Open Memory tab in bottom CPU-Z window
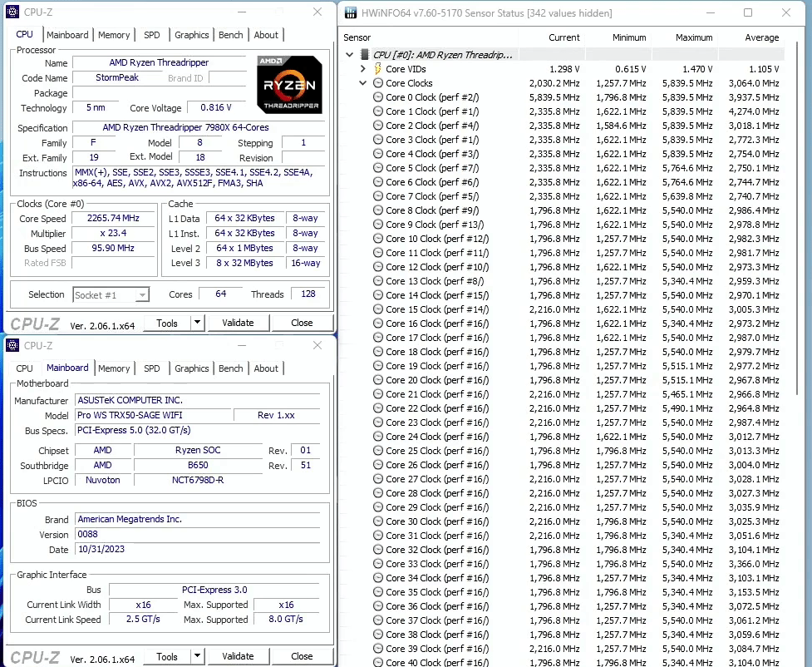 coord(114,368)
